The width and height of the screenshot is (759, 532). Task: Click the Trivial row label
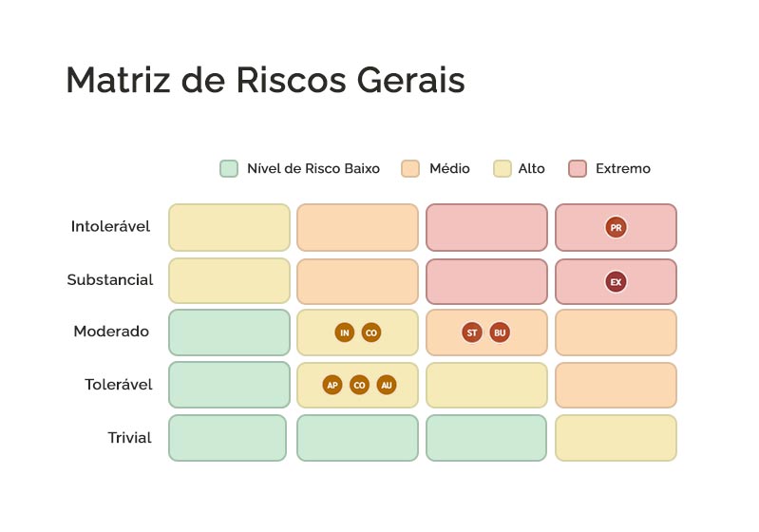click(129, 438)
